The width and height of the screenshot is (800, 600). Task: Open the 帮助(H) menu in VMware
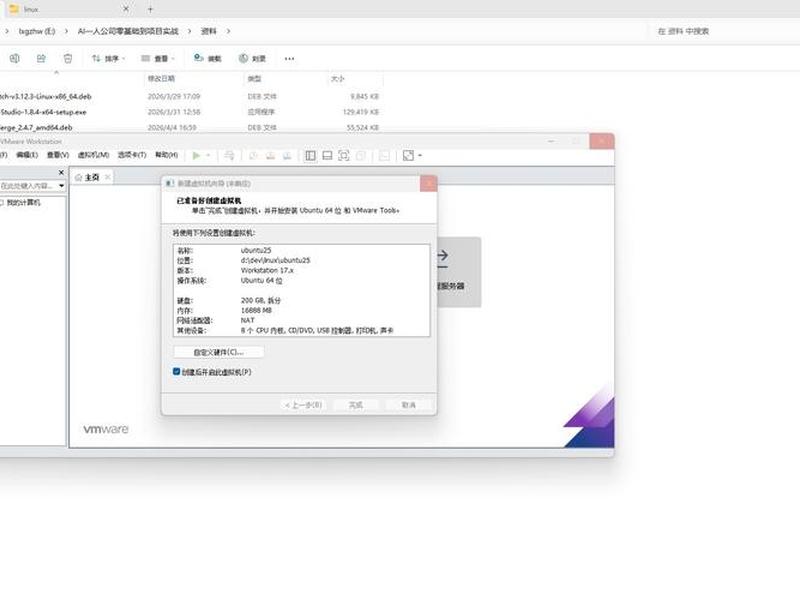coord(166,155)
